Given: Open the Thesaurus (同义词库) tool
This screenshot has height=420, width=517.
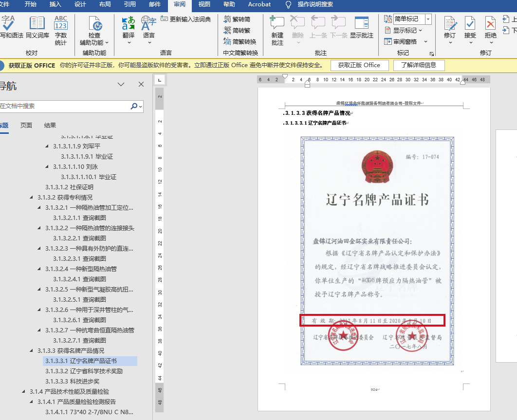Looking at the screenshot, I should click(x=37, y=27).
